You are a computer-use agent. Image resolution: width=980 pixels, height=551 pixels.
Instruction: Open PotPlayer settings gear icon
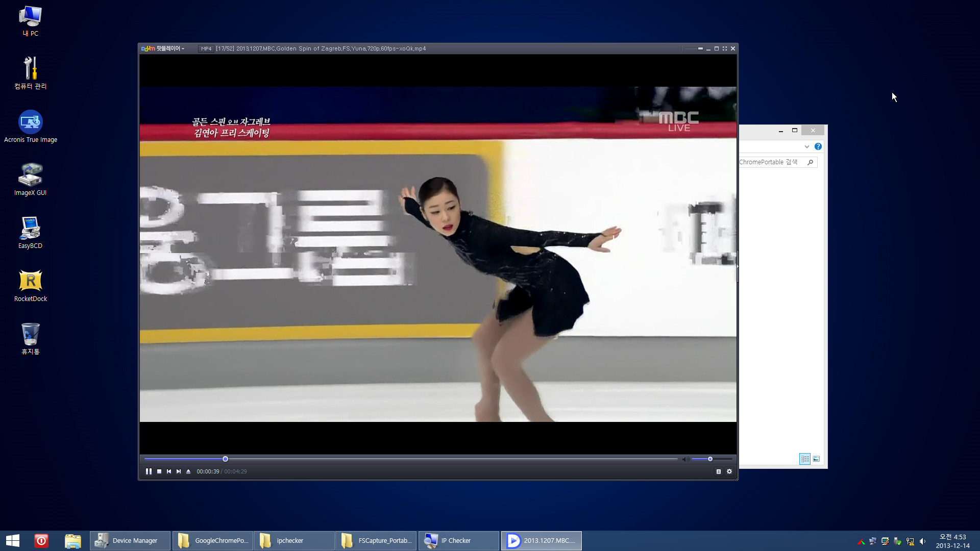click(x=729, y=471)
